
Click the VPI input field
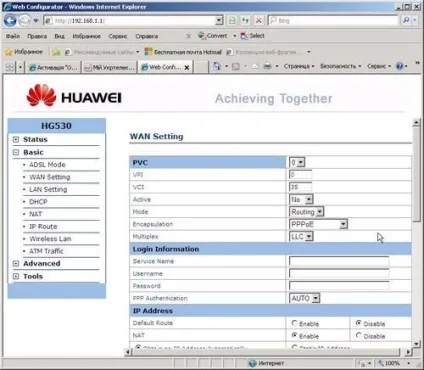click(x=300, y=175)
